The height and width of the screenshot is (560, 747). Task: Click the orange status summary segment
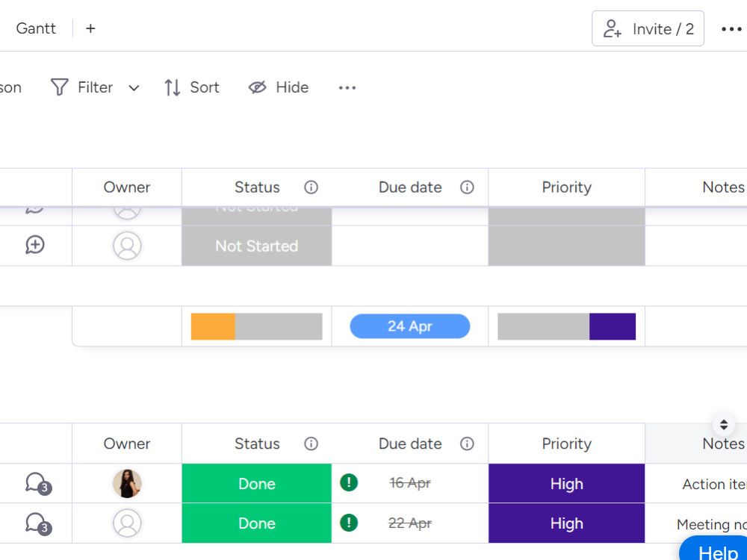click(213, 326)
